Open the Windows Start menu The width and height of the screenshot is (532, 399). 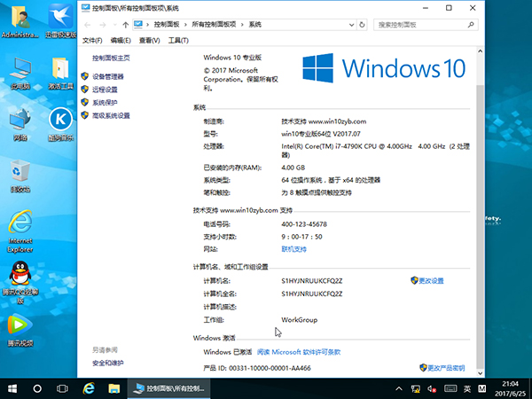click(x=12, y=388)
